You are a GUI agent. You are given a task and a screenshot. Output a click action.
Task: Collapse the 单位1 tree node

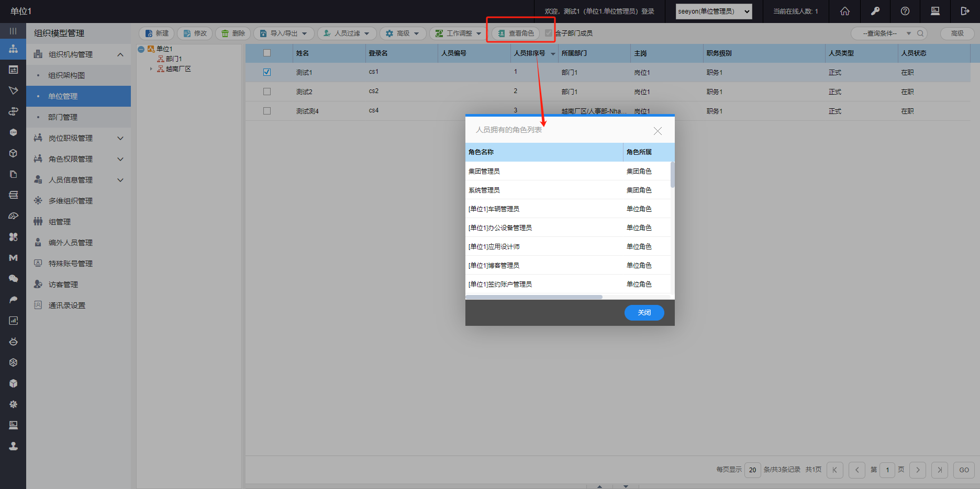(141, 49)
